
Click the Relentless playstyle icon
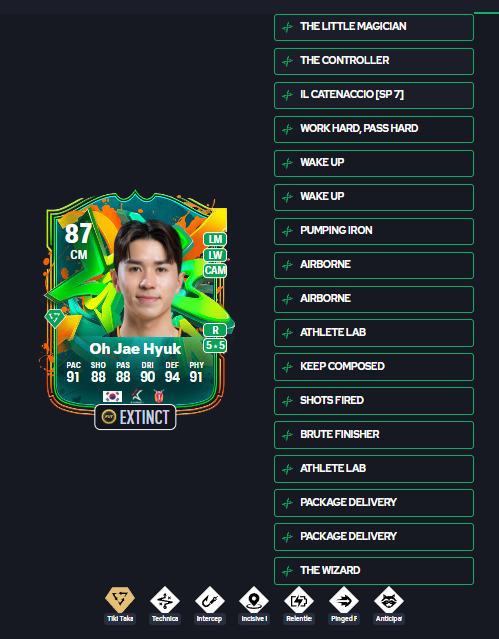299,600
